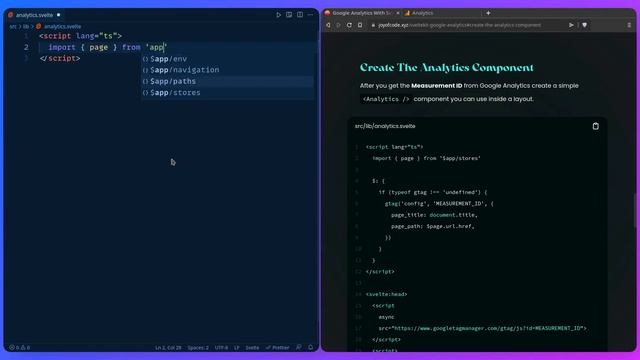This screenshot has width=640, height=360.
Task: Choose $app/navigation autocomplete suggestion
Action: click(x=228, y=70)
